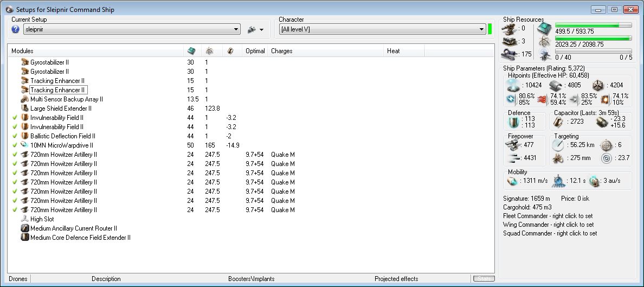Click the volley damage icon showing 4431

513,158
